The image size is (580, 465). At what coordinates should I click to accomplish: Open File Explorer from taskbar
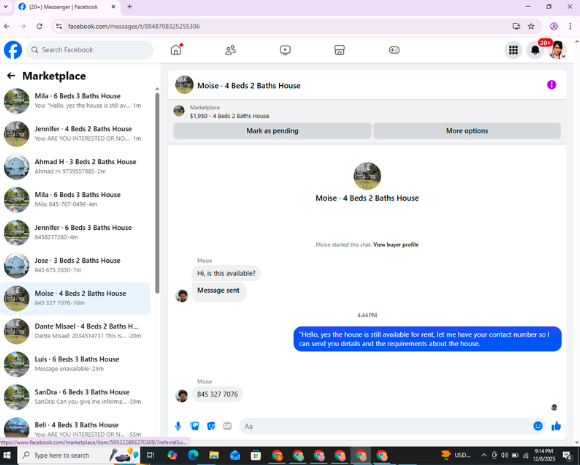point(214,455)
